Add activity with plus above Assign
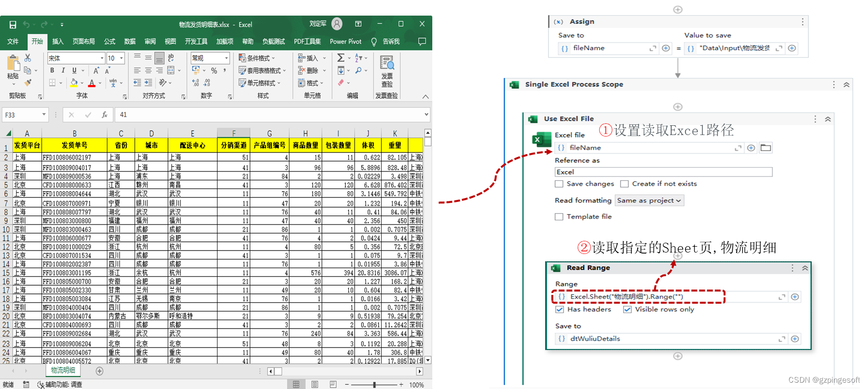Image resolution: width=868 pixels, height=389 pixels. [678, 9]
